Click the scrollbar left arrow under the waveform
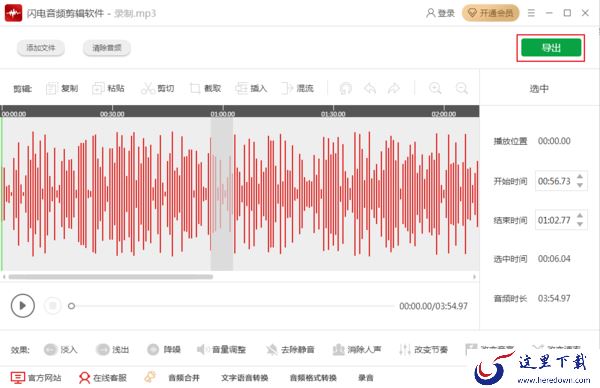600x388 pixels. coord(4,277)
